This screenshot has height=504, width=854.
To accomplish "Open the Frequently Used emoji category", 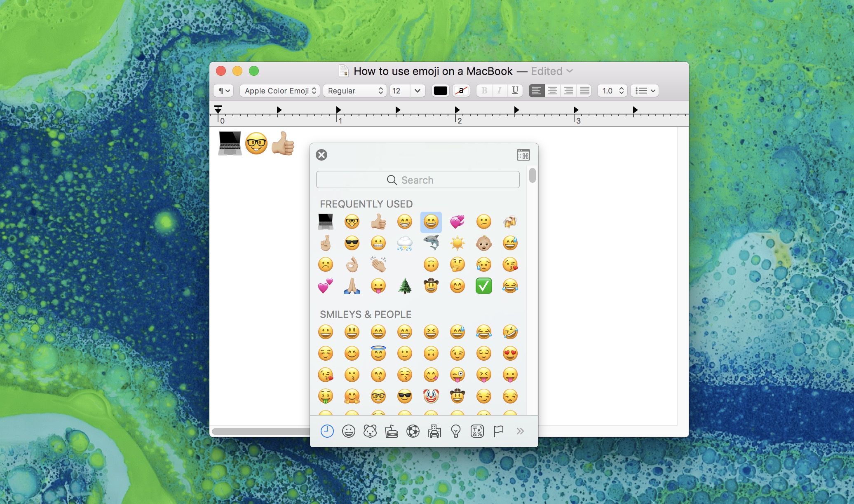I will coord(326,432).
